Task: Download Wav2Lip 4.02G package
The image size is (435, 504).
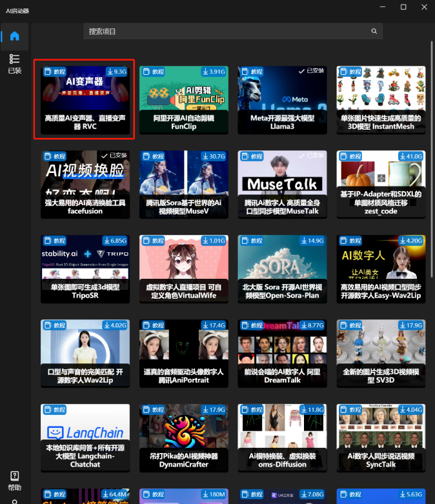Action: pos(115,325)
